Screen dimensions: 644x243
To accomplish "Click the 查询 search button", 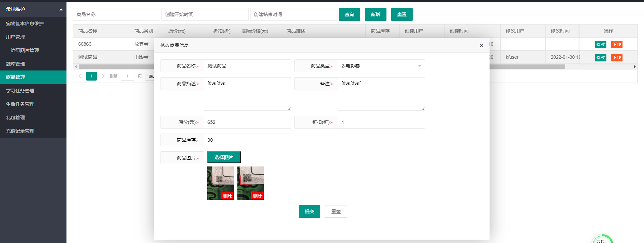I will [x=349, y=14].
